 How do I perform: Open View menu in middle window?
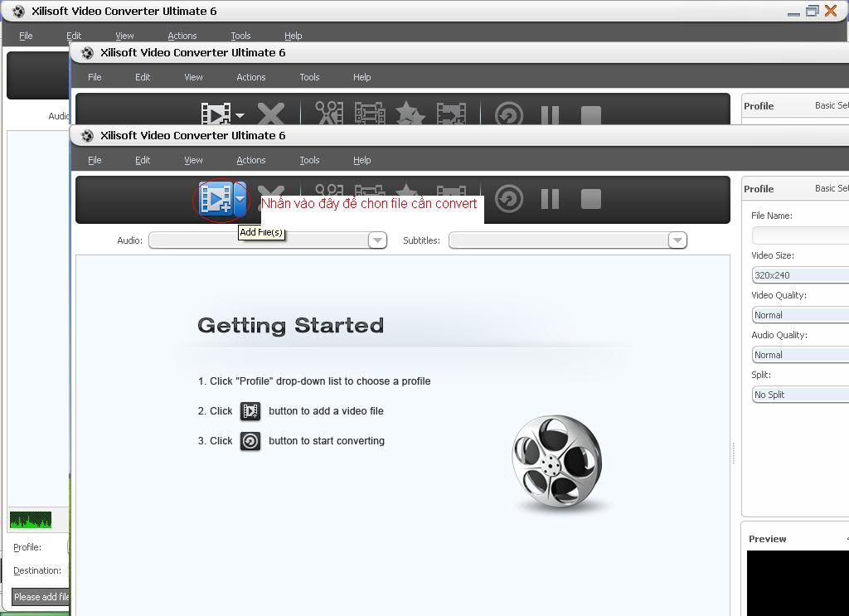pos(193,77)
